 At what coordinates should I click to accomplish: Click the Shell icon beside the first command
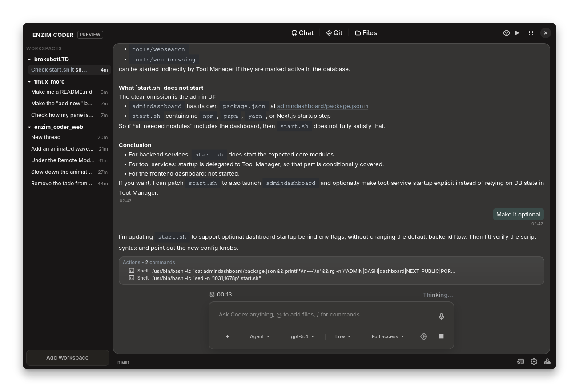132,270
